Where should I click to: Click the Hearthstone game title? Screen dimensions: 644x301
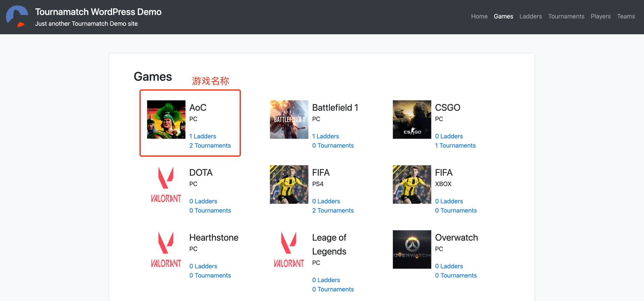[x=214, y=238]
